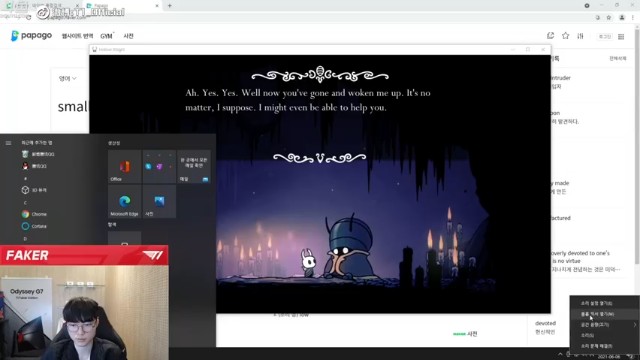Close the Papago Chrome tab

pyautogui.click(x=157, y=6)
